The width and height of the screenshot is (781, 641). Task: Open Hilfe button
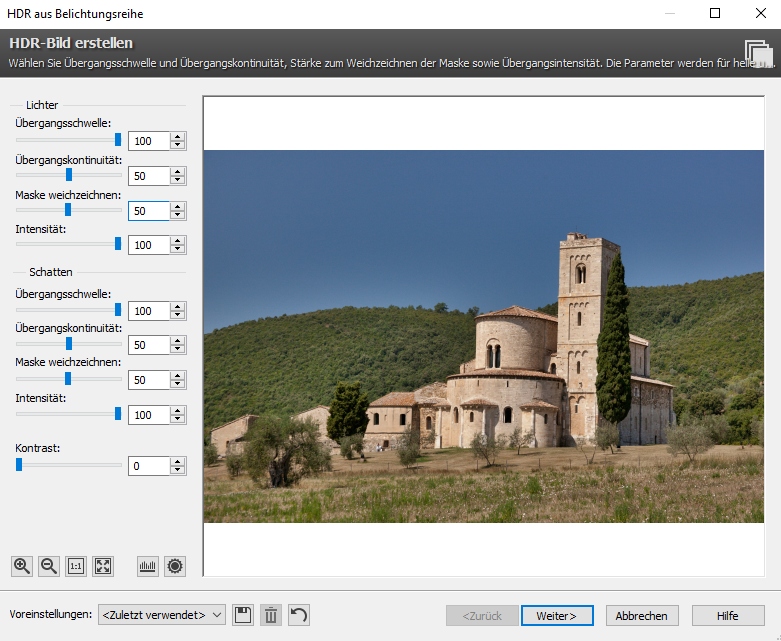[x=728, y=616]
